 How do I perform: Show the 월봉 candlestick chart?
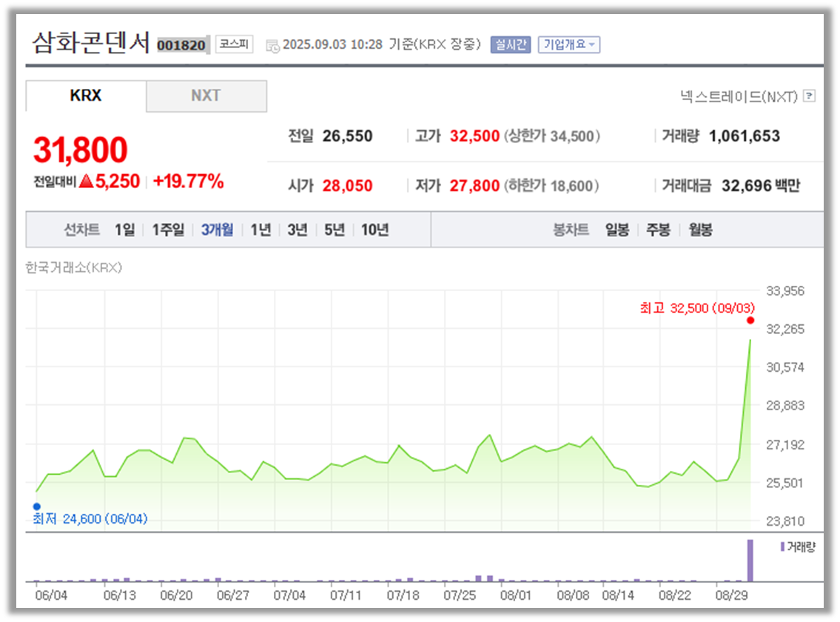click(x=701, y=230)
